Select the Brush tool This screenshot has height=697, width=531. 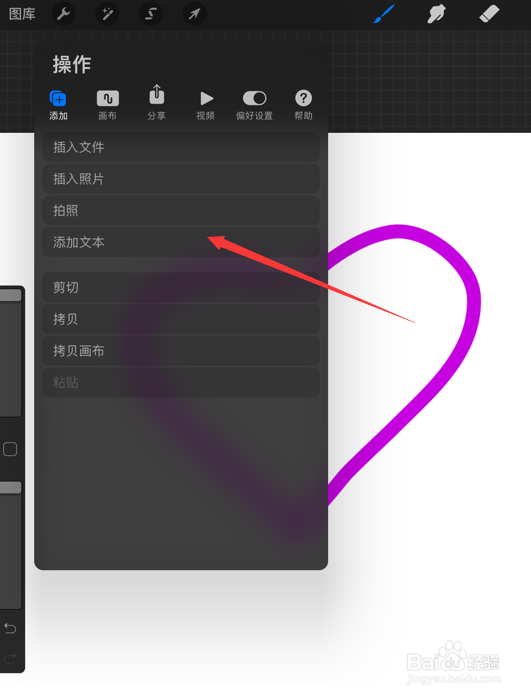[384, 14]
